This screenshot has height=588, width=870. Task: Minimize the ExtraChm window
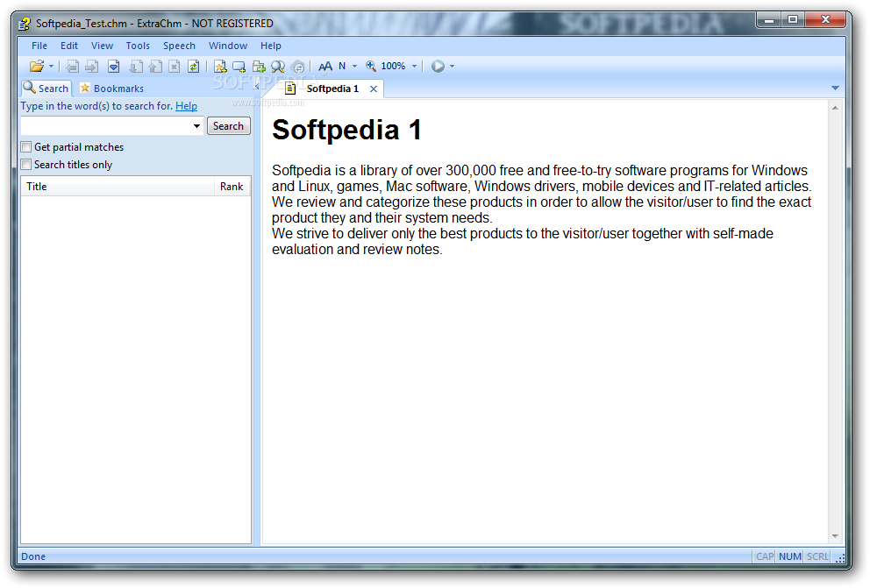pyautogui.click(x=769, y=19)
